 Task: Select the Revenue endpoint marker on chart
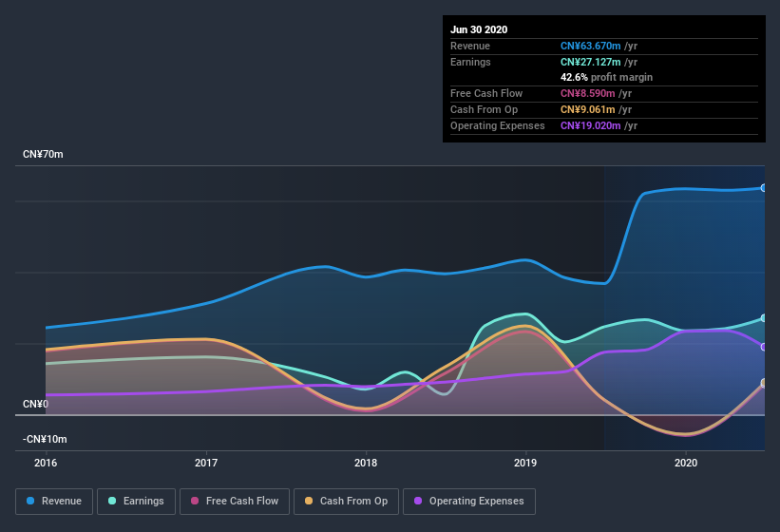(764, 188)
